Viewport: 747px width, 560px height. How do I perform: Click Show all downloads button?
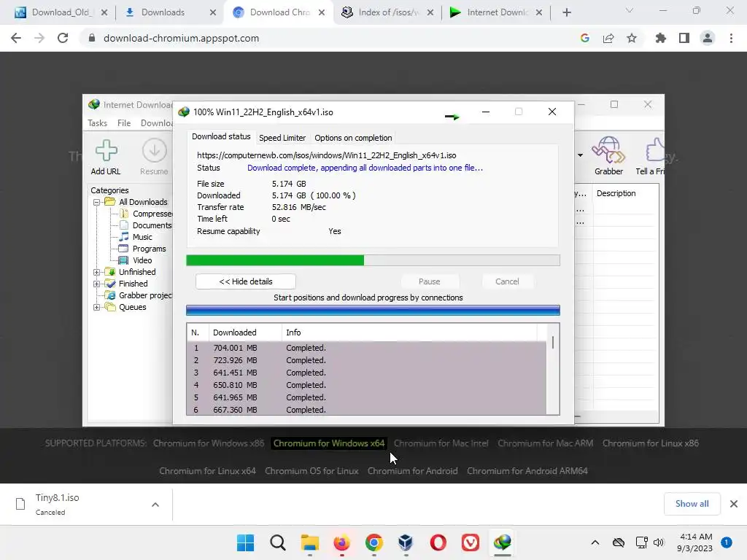pos(692,504)
